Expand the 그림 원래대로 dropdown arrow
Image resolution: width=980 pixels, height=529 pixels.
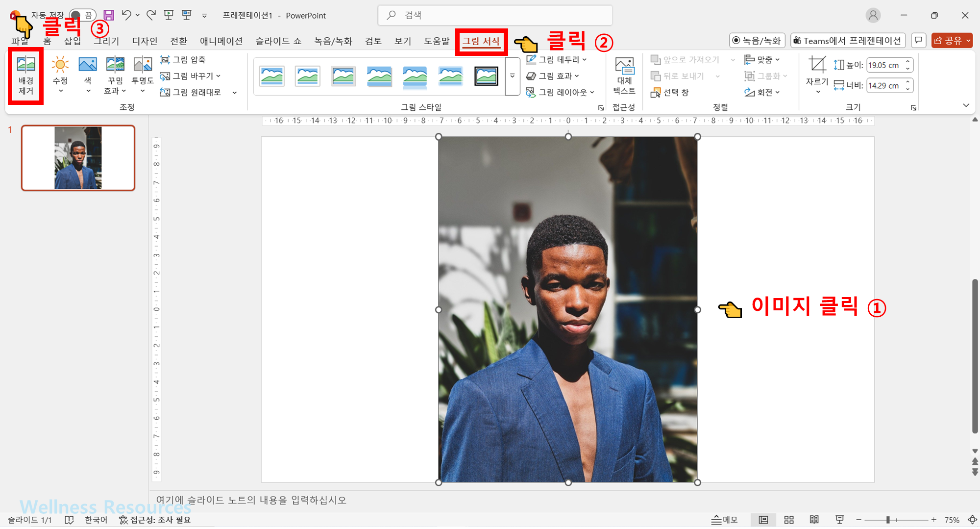coord(235,92)
